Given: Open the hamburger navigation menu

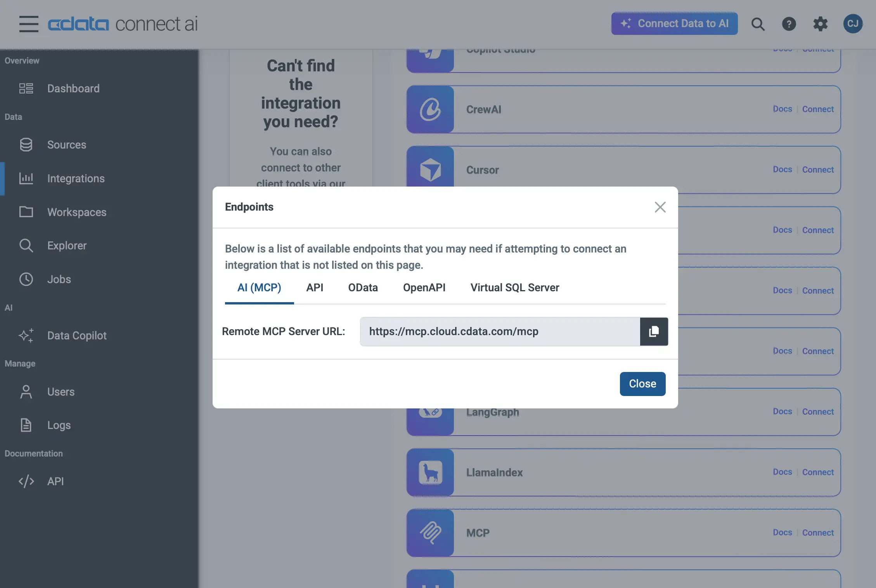Looking at the screenshot, I should tap(29, 24).
